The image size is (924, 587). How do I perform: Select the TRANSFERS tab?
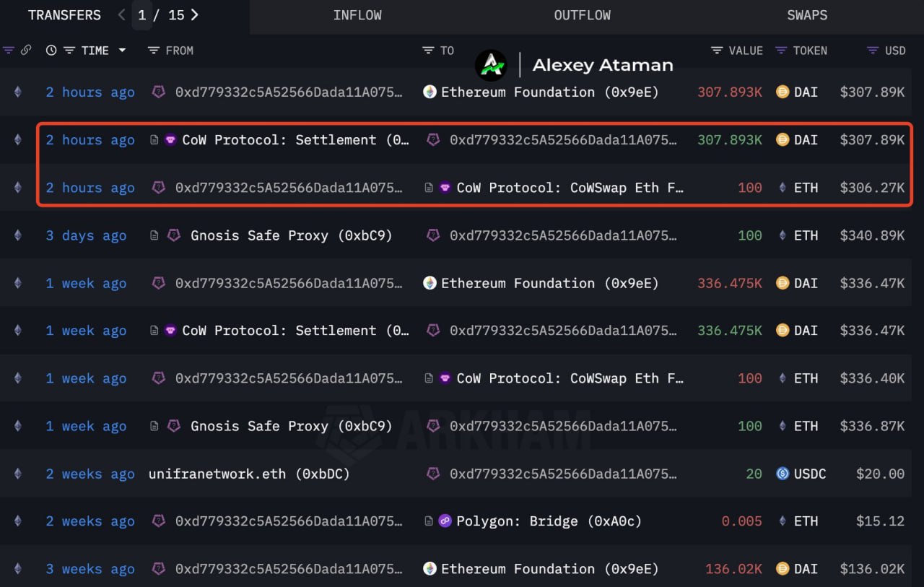[65, 15]
